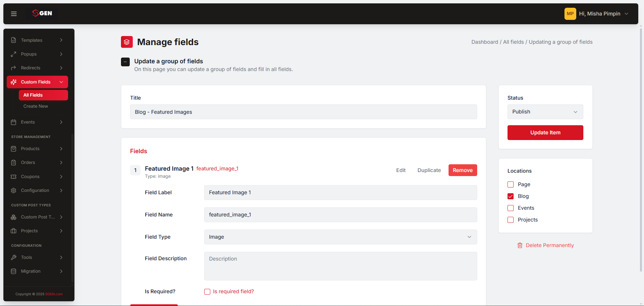644x306 pixels.
Task: Click the page vertical scrollbar
Action: click(641, 150)
